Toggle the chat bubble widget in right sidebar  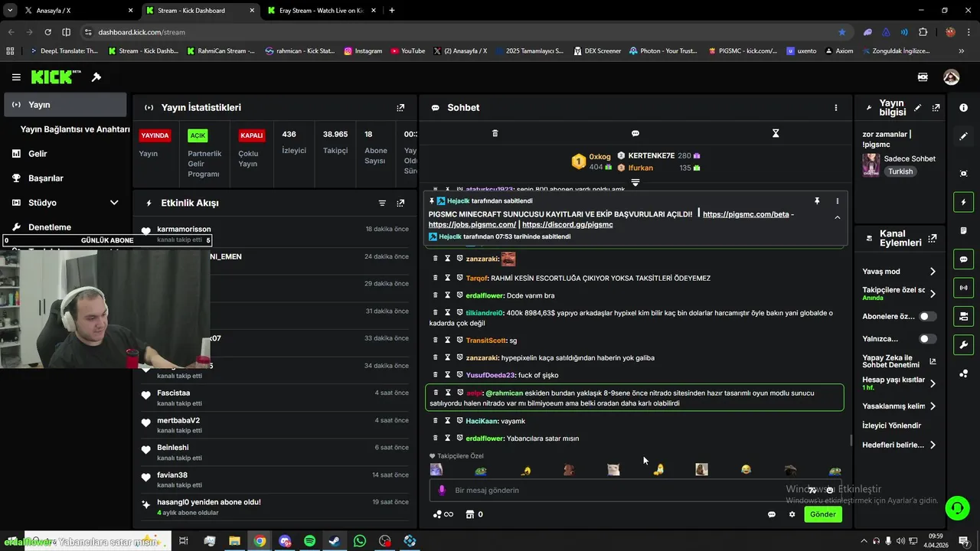click(x=963, y=259)
